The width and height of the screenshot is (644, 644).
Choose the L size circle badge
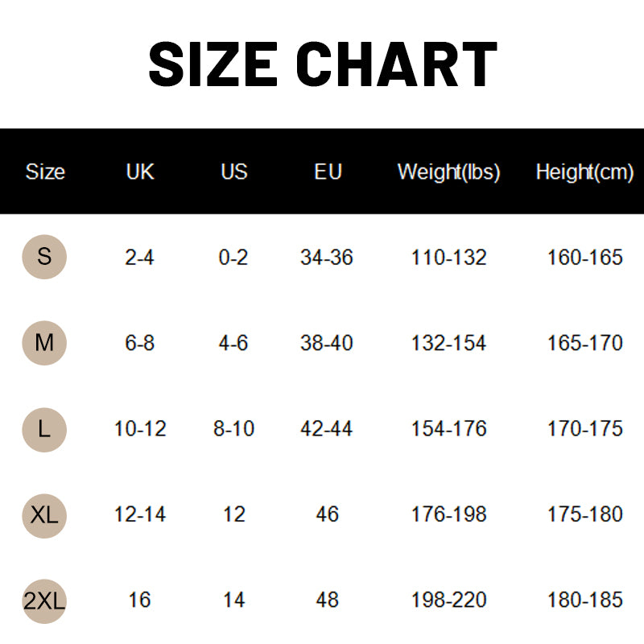coord(44,428)
